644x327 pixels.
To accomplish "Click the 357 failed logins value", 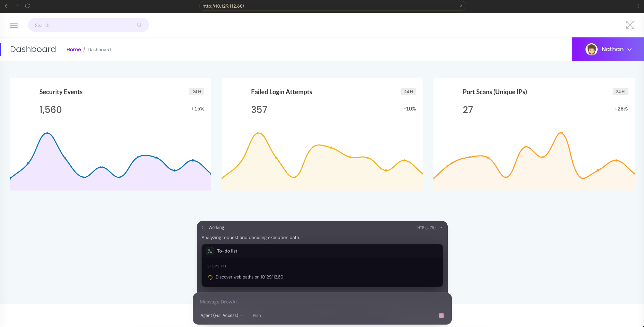I will coord(259,110).
